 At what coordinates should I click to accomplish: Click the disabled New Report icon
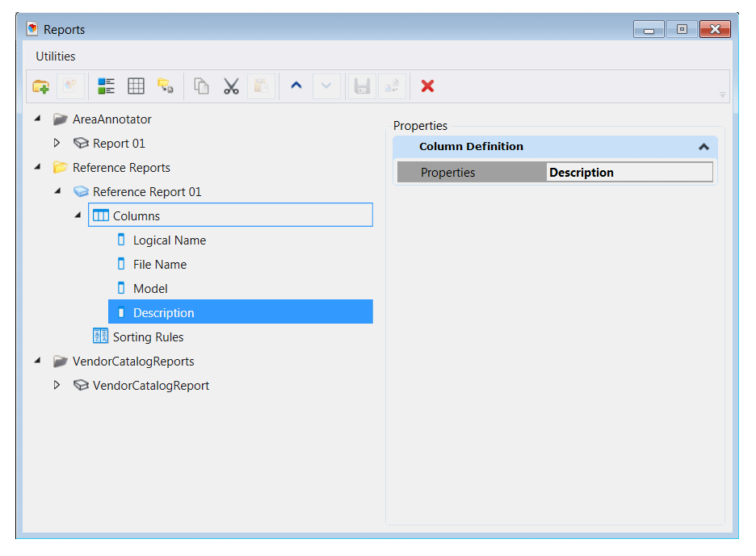click(71, 86)
